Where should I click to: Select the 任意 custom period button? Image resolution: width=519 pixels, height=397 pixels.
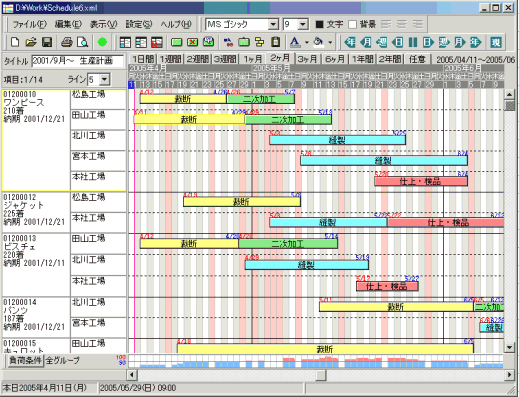coord(417,59)
